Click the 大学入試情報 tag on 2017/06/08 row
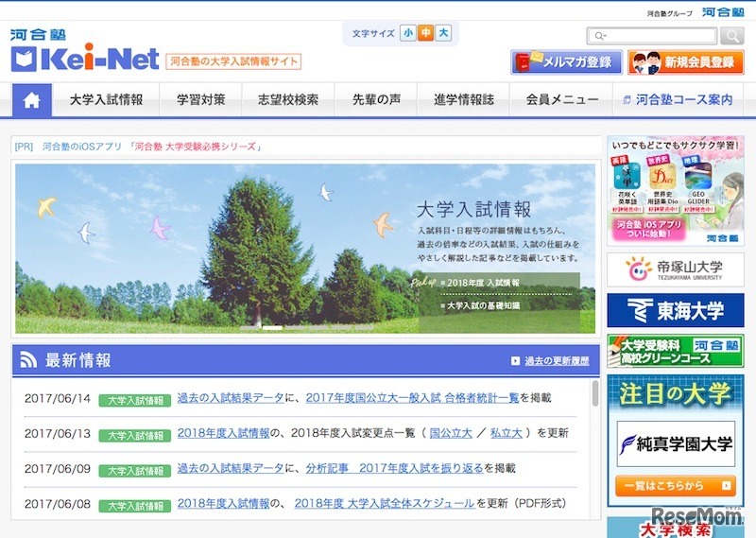Screen dimensions: 756x538 135,506
